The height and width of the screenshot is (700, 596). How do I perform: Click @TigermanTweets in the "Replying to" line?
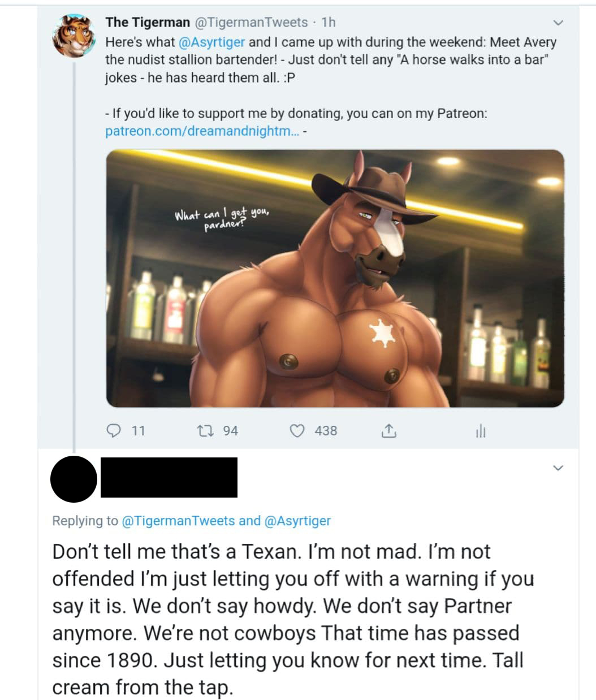(x=178, y=521)
